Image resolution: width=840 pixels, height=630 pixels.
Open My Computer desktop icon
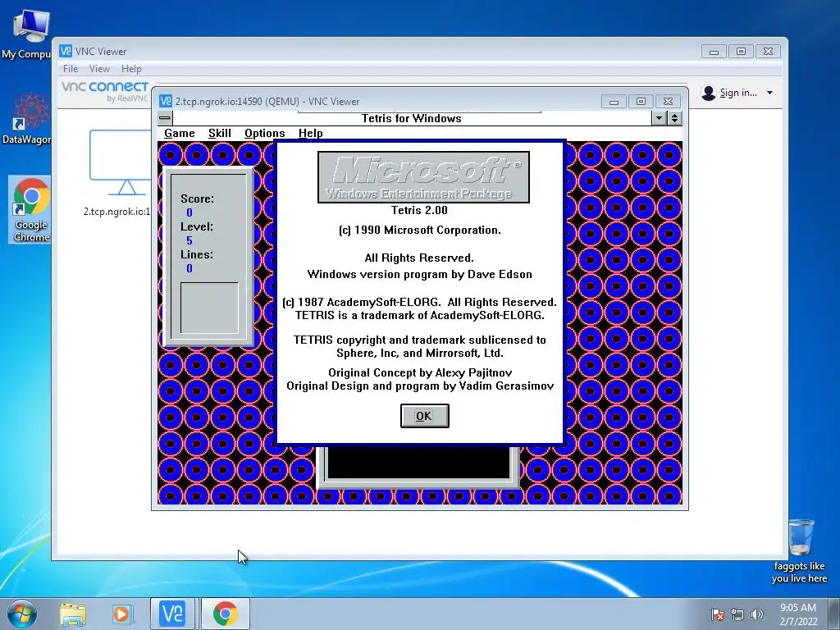pos(27,34)
